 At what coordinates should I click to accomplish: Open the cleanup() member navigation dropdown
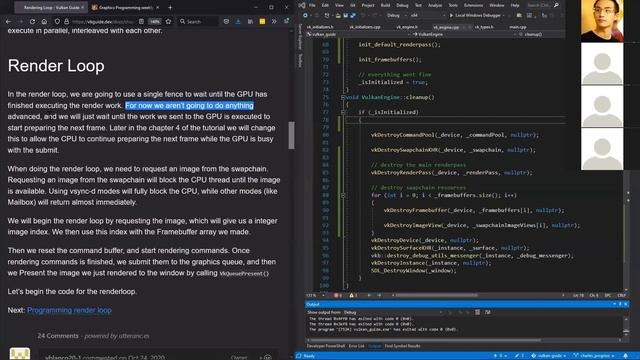[541, 35]
